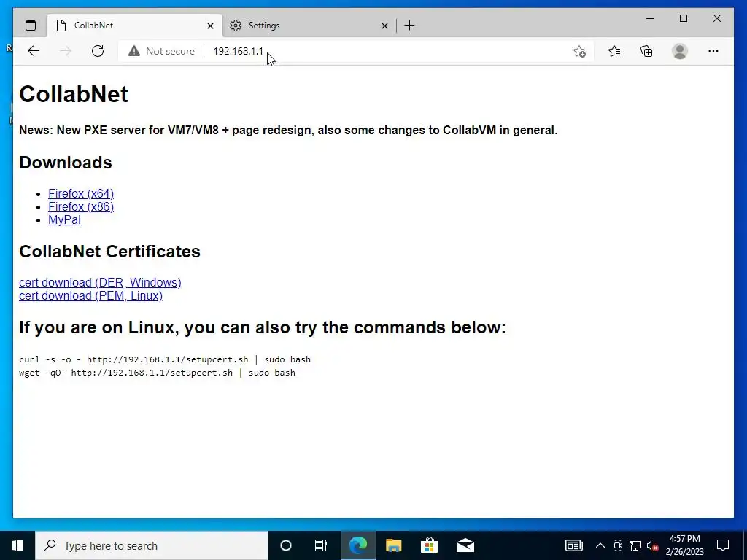This screenshot has height=560, width=747.
Task: Open the tab actions menu icon
Action: (31, 26)
